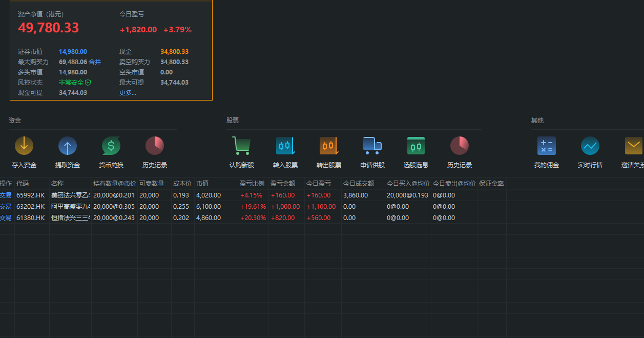Select the stock code 61380.HK
The image size is (644, 338).
[31, 218]
